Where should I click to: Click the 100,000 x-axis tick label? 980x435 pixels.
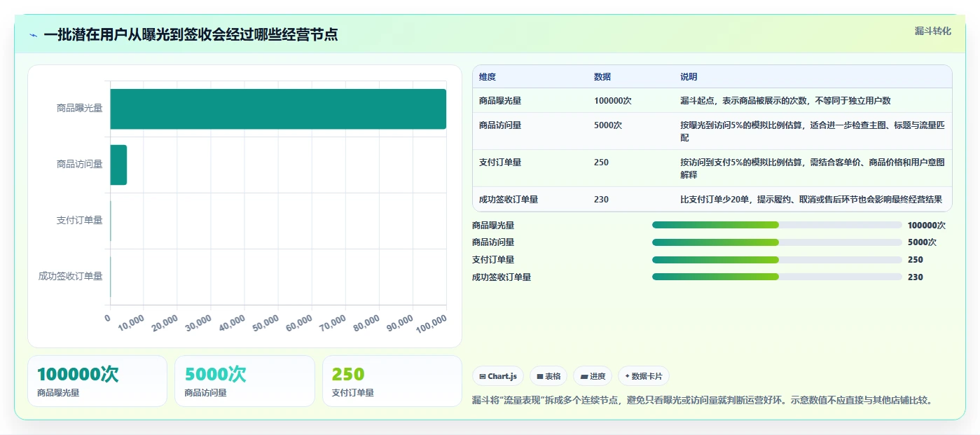pos(432,324)
